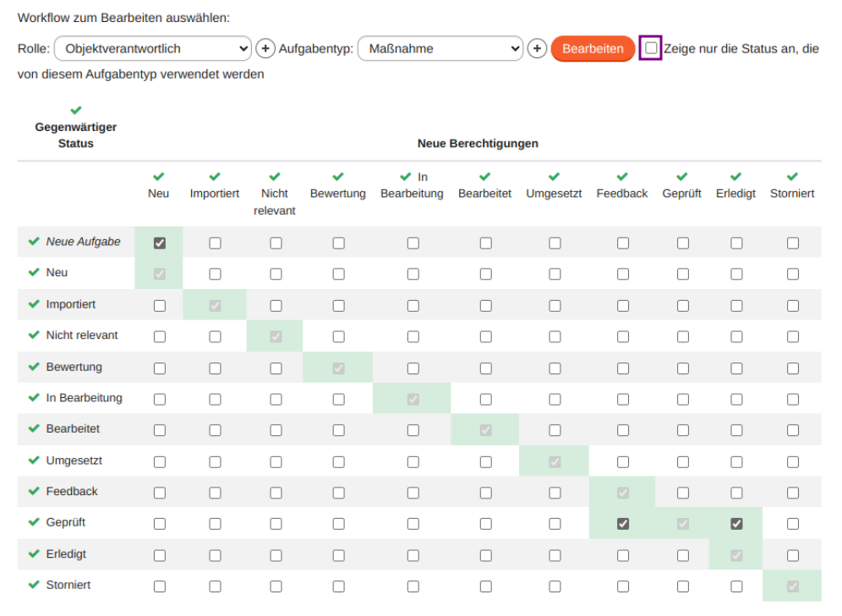This screenshot has height=616, width=842.
Task: Click the green check beside Umgesetzt row
Action: tap(34, 461)
